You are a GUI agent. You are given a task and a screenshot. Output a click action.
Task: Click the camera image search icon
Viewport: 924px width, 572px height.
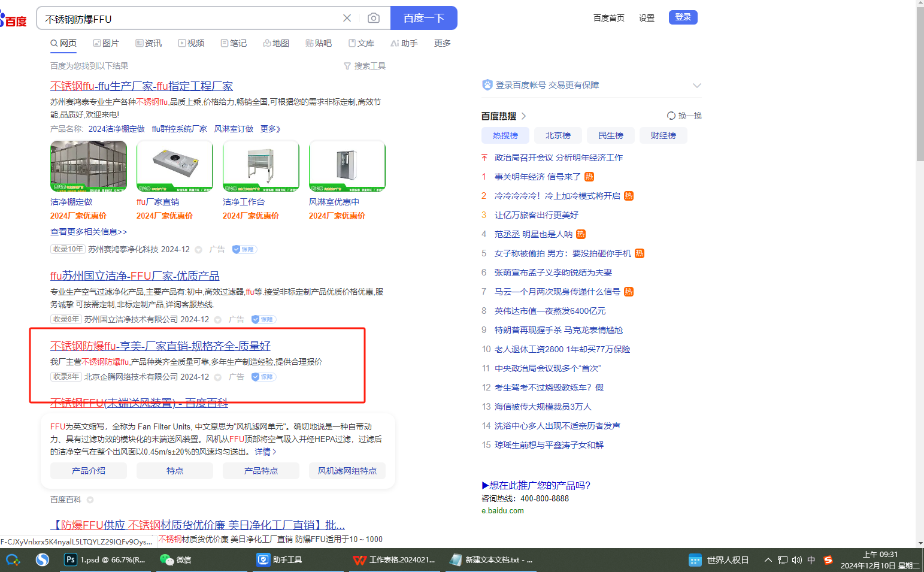pyautogui.click(x=373, y=18)
